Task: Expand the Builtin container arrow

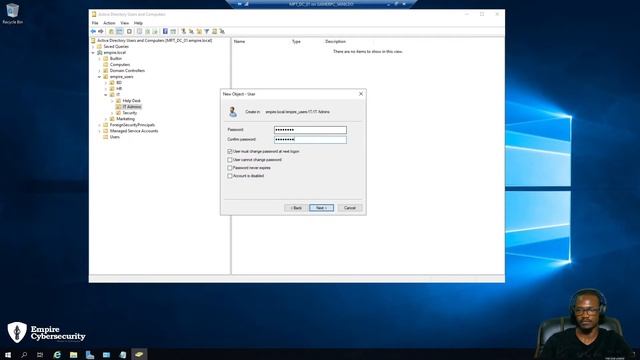Action: (x=100, y=59)
